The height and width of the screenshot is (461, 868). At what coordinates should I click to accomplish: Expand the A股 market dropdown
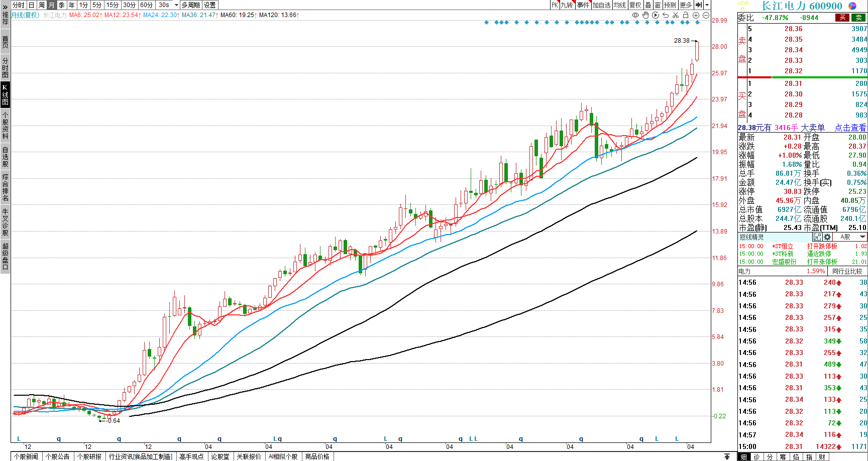coord(862,237)
